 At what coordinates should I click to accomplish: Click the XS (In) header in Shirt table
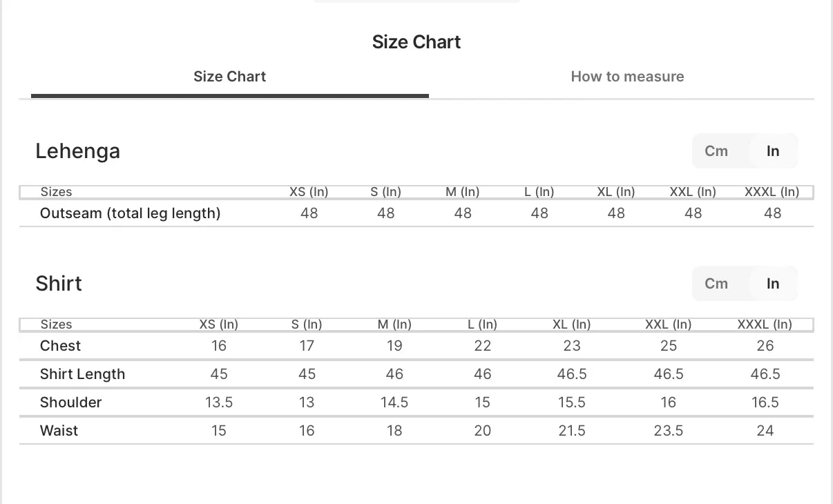point(218,324)
